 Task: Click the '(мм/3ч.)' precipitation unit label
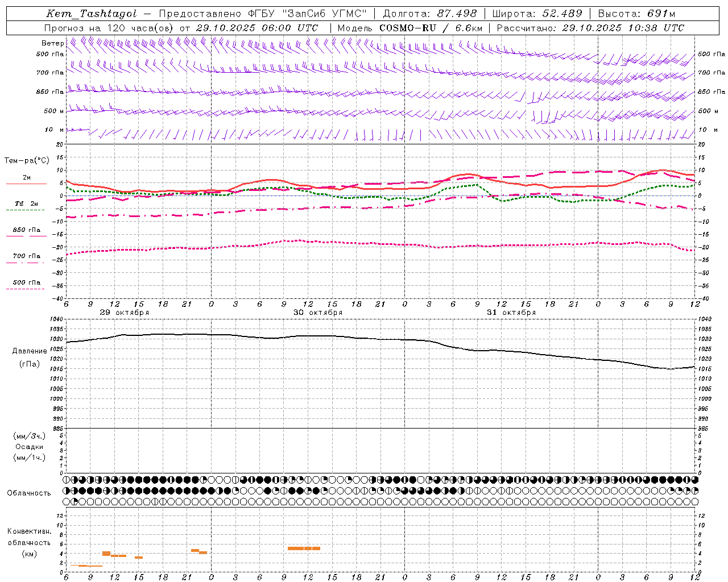tap(30, 436)
